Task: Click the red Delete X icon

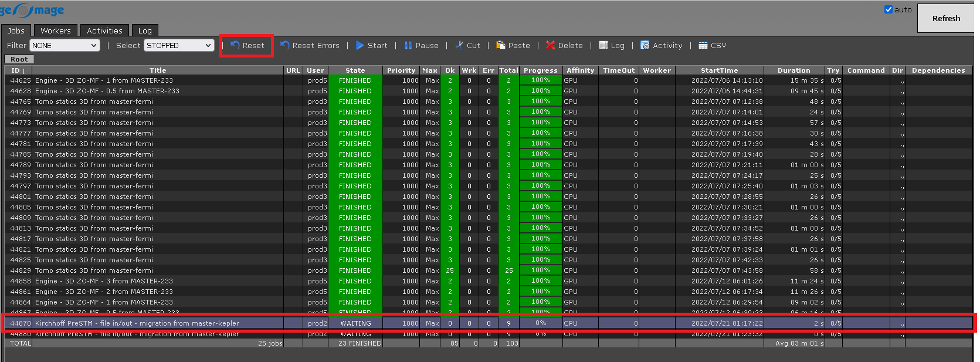Action: [x=550, y=45]
